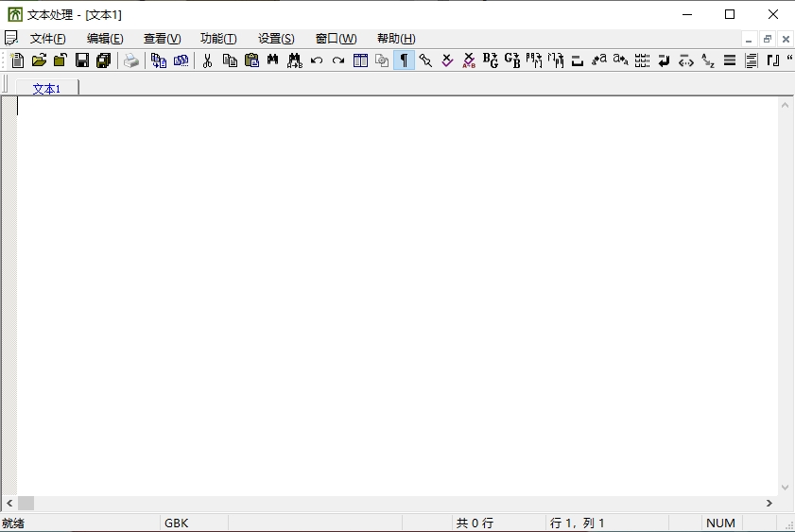Click the NUM indicator in status bar
Image resolution: width=795 pixels, height=532 pixels.
click(720, 523)
